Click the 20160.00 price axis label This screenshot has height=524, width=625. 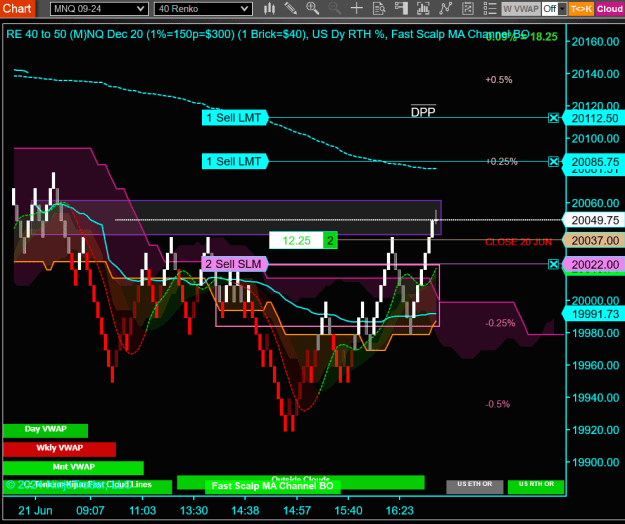(x=595, y=41)
